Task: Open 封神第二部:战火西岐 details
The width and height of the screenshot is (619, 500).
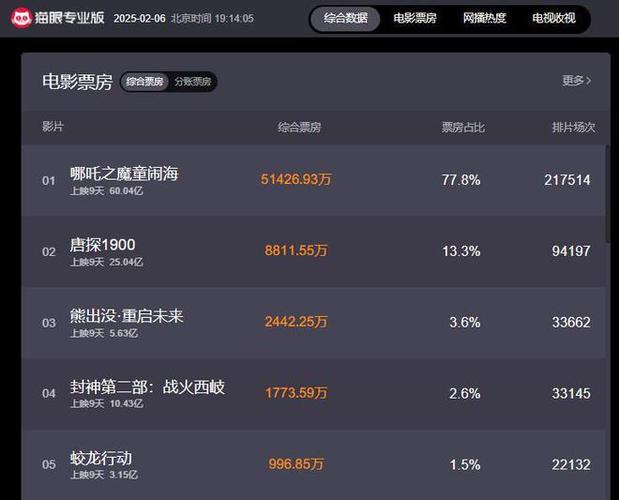Action: 147,387
